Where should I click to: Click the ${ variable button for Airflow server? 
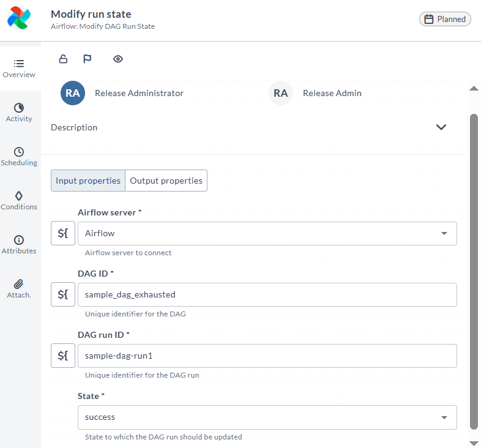(x=63, y=233)
